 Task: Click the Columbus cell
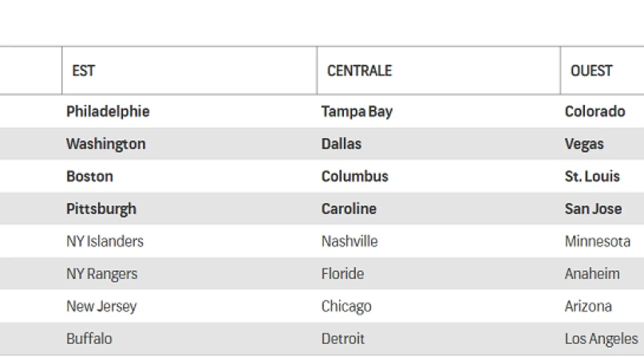pyautogui.click(x=354, y=176)
